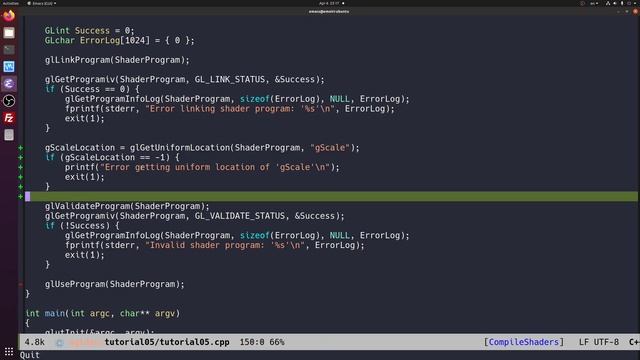Open the Activities overview

point(11,3)
